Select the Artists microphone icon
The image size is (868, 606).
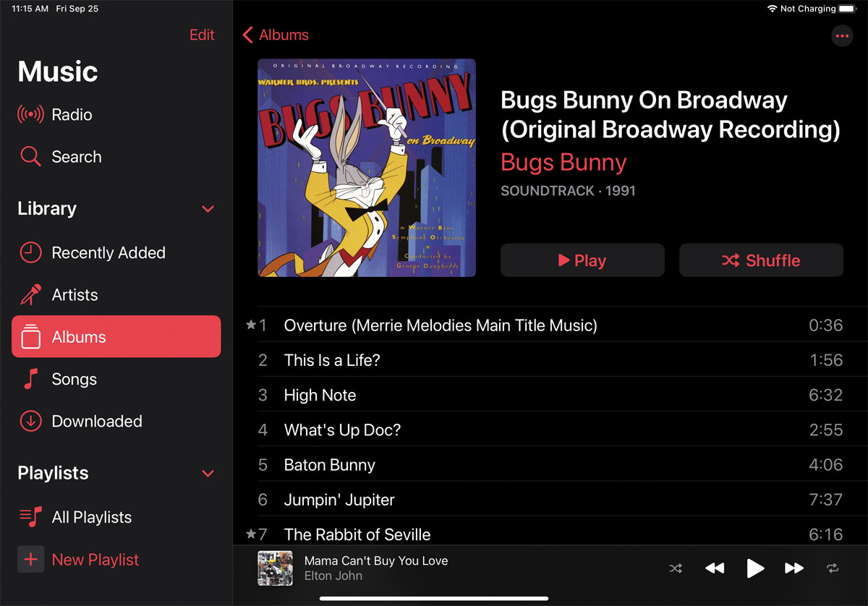click(x=30, y=294)
